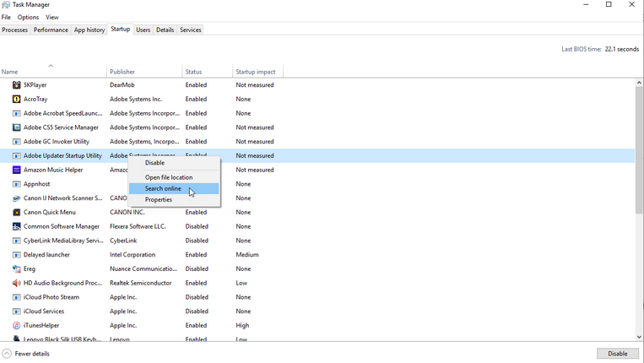Click the Adobe CS5 Service Manager icon
644x363 pixels.
click(x=16, y=127)
